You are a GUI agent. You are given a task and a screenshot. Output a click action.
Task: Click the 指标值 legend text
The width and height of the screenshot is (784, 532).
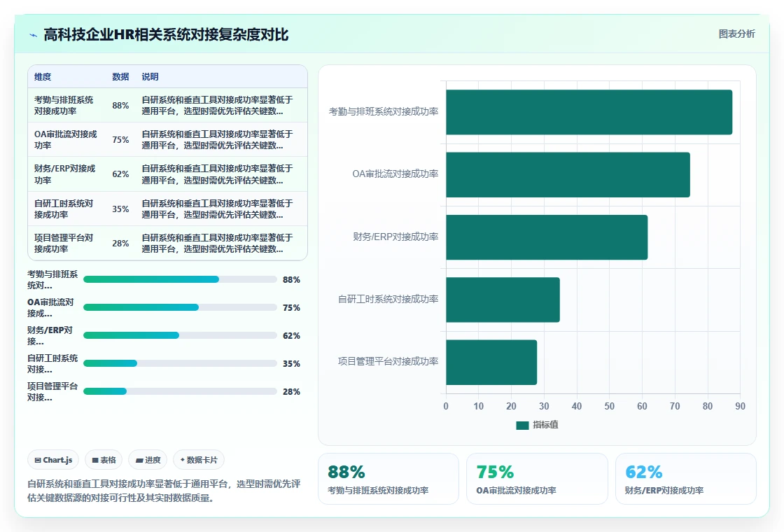[x=545, y=425]
